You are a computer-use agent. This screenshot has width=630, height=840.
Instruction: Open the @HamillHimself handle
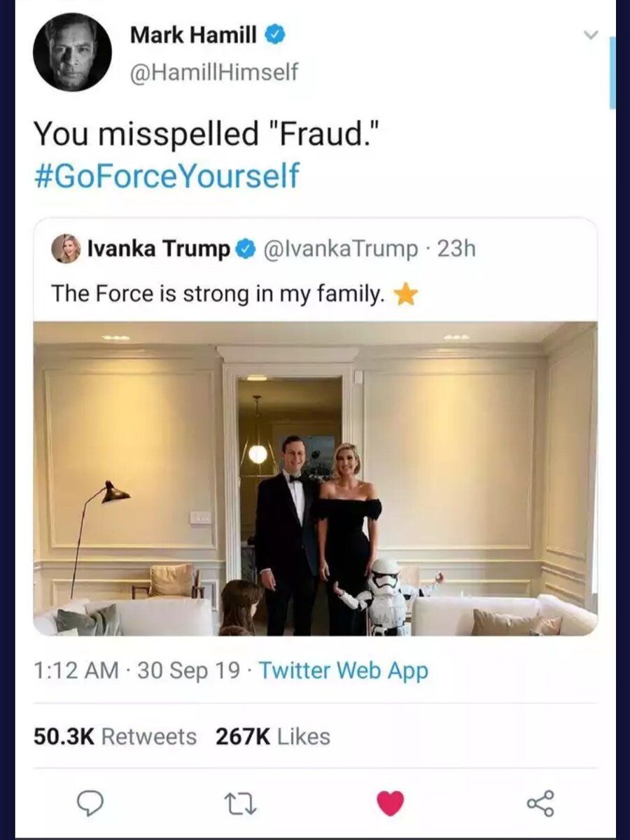coord(213,71)
